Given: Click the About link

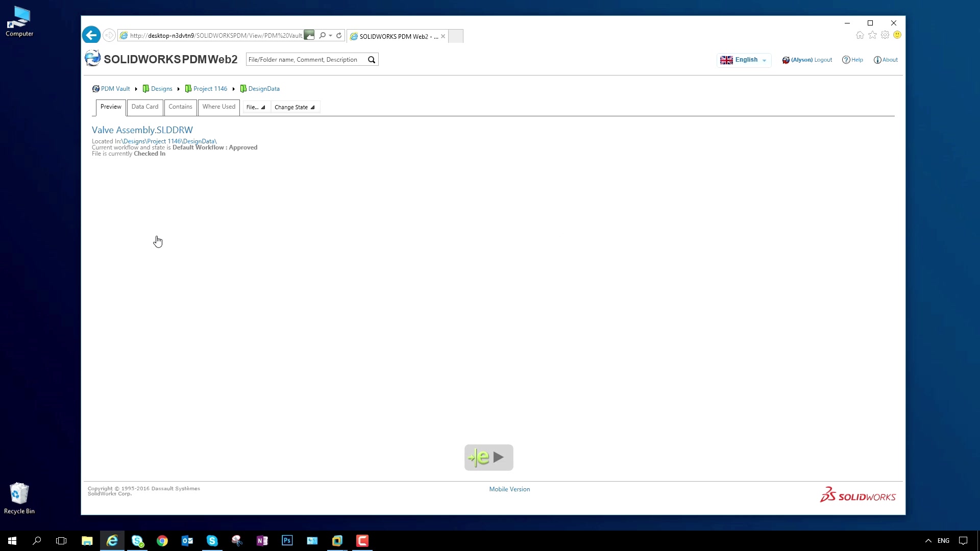Looking at the screenshot, I should pyautogui.click(x=890, y=60).
